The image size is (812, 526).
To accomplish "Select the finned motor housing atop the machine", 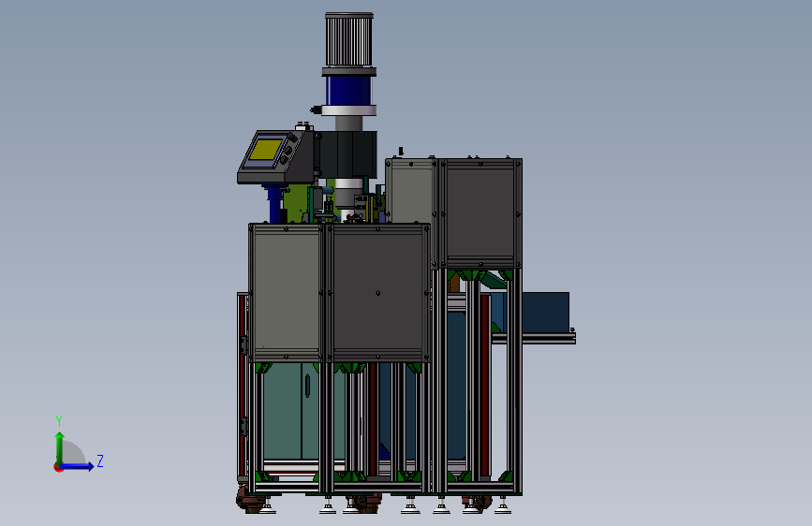I will point(349,40).
